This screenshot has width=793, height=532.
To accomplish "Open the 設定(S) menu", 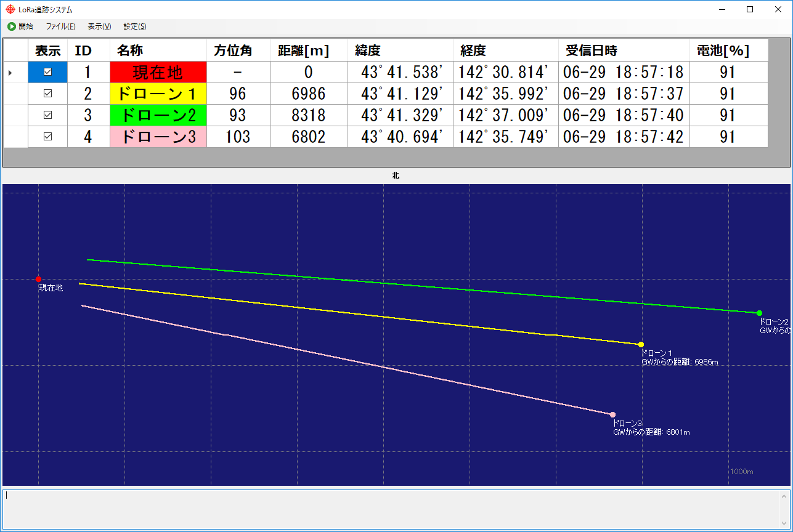I will coord(134,26).
